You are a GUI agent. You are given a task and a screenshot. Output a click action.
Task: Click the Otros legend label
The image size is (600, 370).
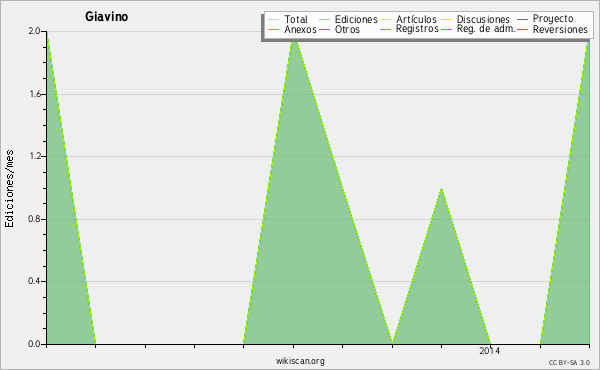(347, 29)
